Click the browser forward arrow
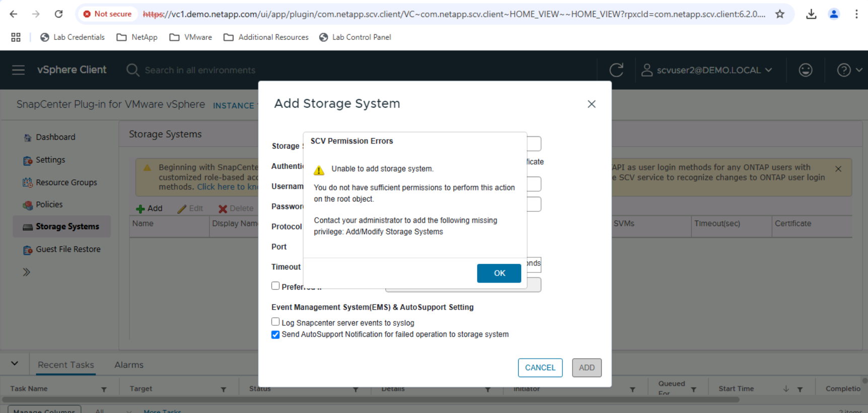Image resolution: width=868 pixels, height=413 pixels. tap(36, 14)
